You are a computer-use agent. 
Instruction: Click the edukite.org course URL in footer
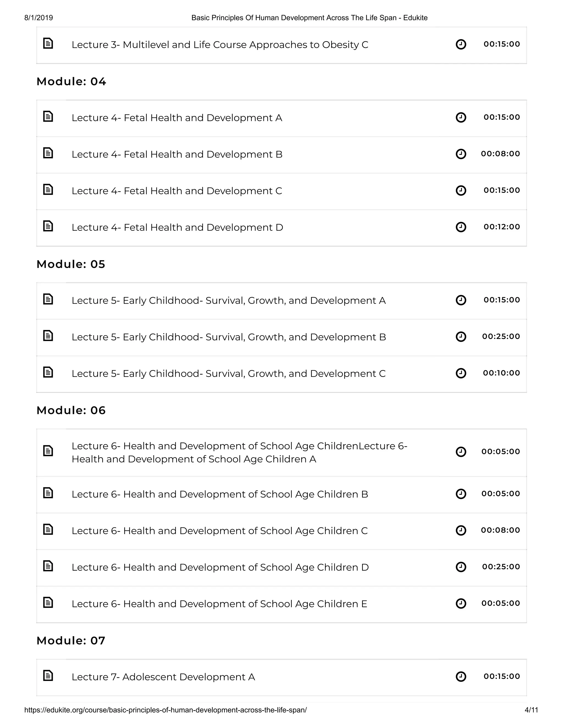(x=165, y=710)
